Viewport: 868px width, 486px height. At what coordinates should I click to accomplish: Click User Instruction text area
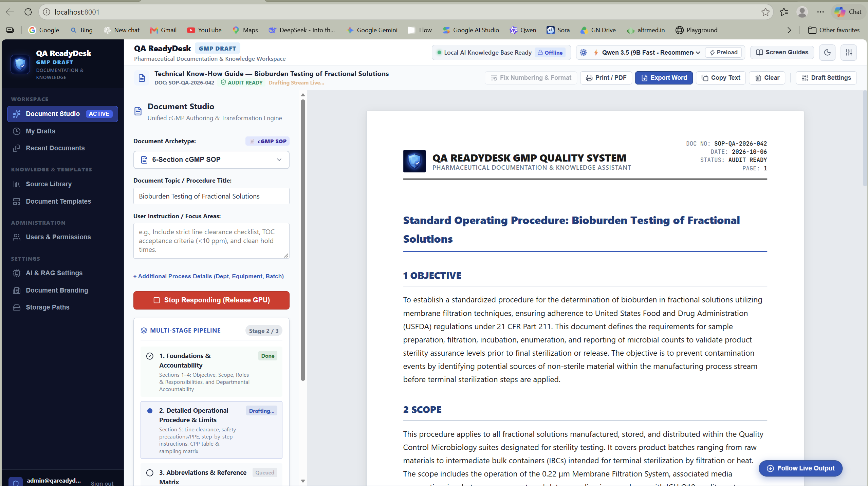coord(211,241)
